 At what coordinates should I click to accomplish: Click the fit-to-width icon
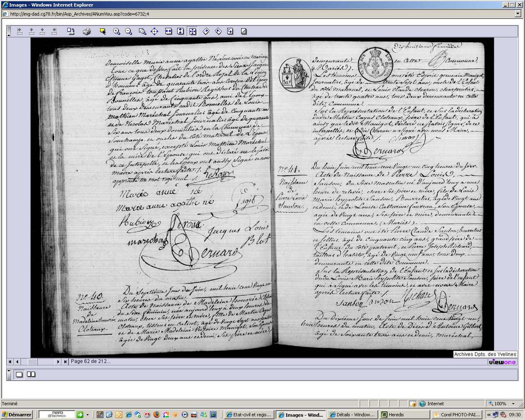coord(169,32)
